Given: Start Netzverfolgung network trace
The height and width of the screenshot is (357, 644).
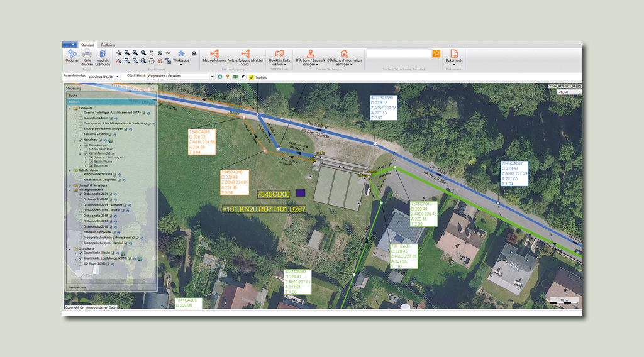Looking at the screenshot, I should click(214, 55).
